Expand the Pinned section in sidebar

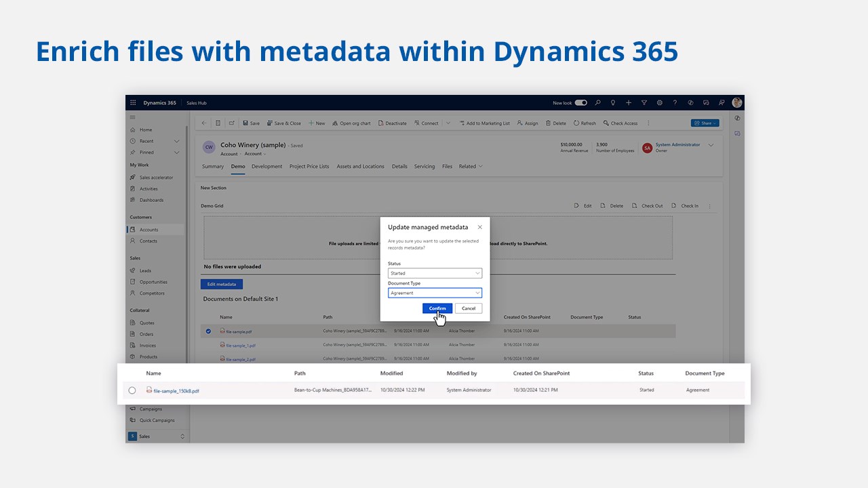(176, 152)
